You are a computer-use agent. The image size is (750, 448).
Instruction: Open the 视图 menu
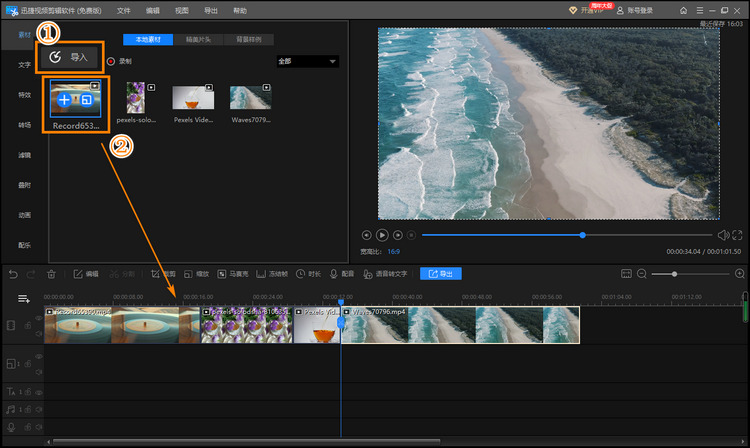tap(182, 11)
